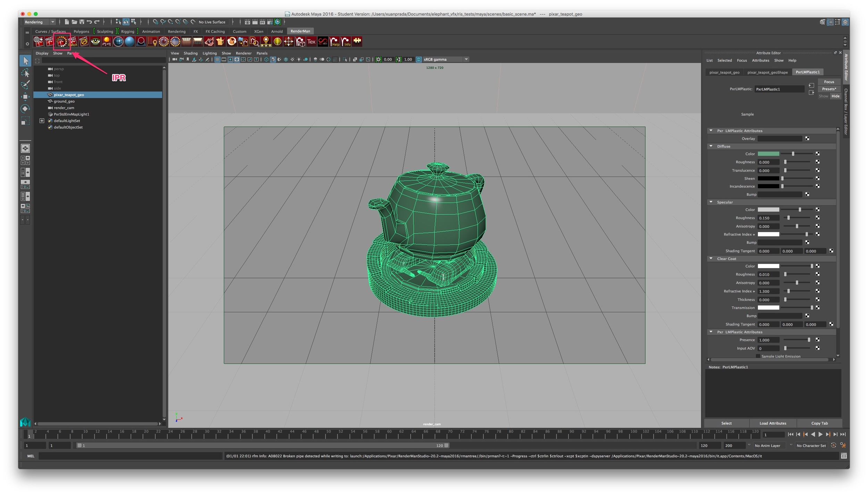Open the viewport Renderer menu
The image size is (868, 495).
(243, 53)
